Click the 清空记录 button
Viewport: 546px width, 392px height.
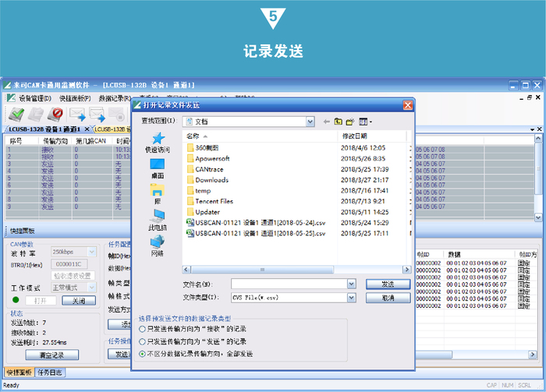point(52,355)
